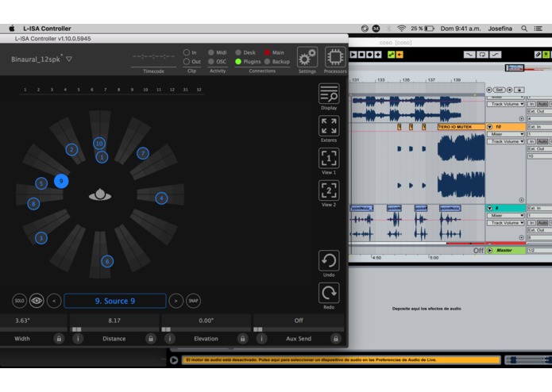Click orange Back to Arrangement button
Screen dimensions: 552x392
[400, 55]
